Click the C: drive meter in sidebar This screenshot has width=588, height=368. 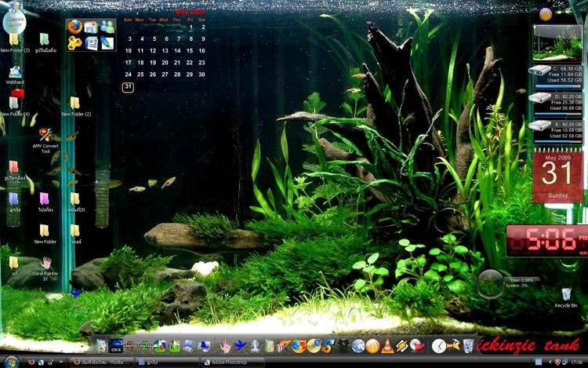coord(557,75)
